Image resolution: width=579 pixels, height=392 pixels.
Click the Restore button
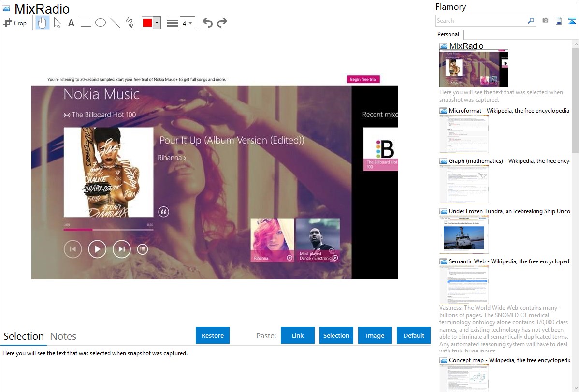tap(213, 335)
